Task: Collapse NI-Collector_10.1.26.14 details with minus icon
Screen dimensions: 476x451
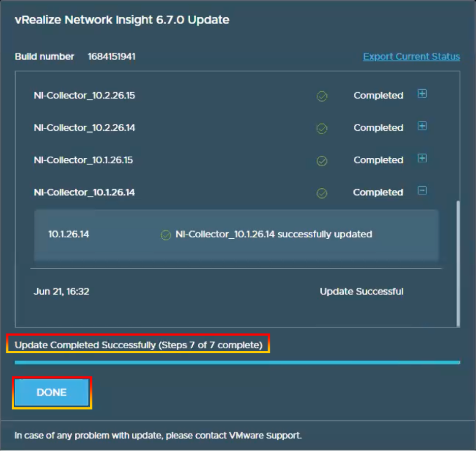Action: [422, 190]
